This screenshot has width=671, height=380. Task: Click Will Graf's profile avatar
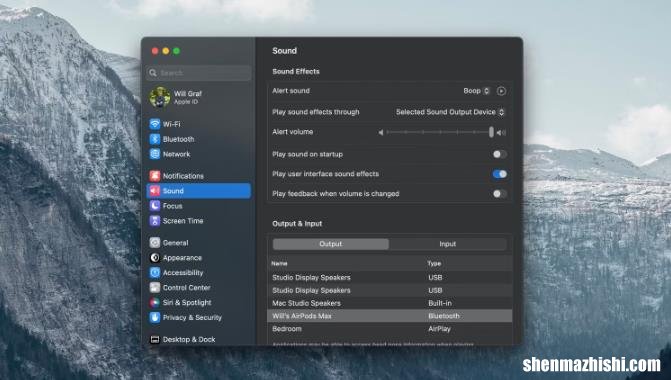coord(160,97)
